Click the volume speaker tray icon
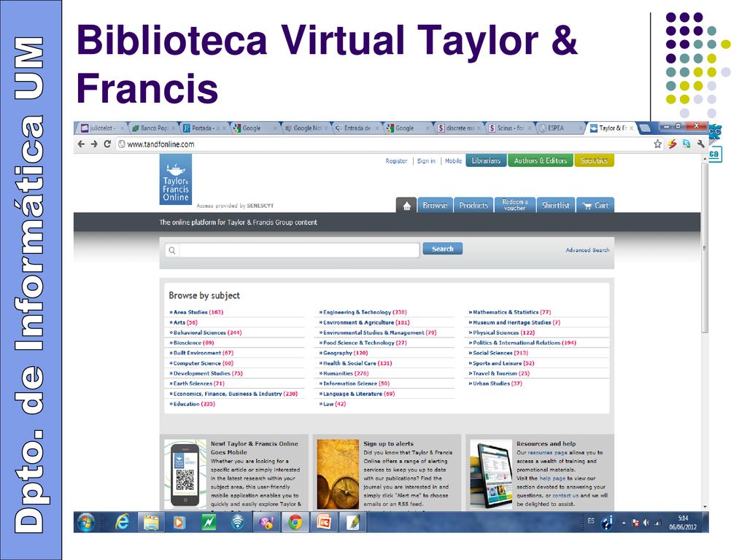 [x=646, y=523]
